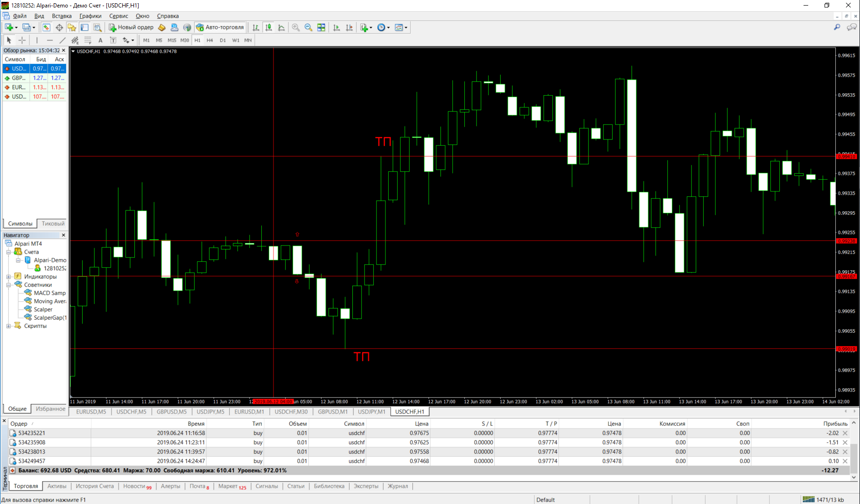Open the Periods clock dropdown
Viewport: 860px width, 504px height.
click(384, 28)
